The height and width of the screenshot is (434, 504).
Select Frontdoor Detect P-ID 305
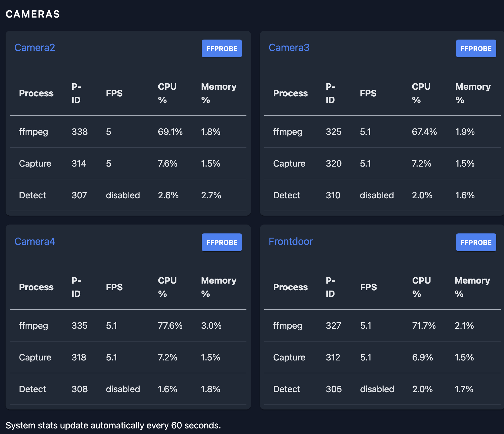pyautogui.click(x=334, y=389)
